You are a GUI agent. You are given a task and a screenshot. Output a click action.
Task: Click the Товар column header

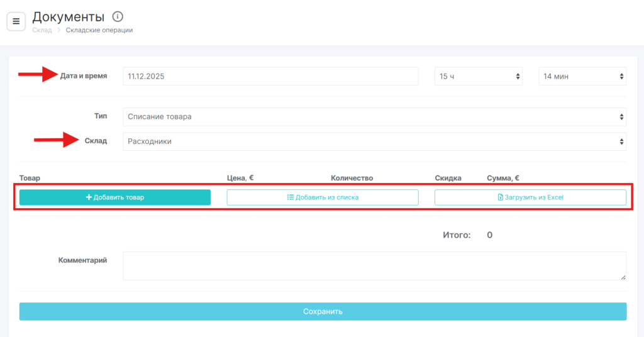(30, 178)
